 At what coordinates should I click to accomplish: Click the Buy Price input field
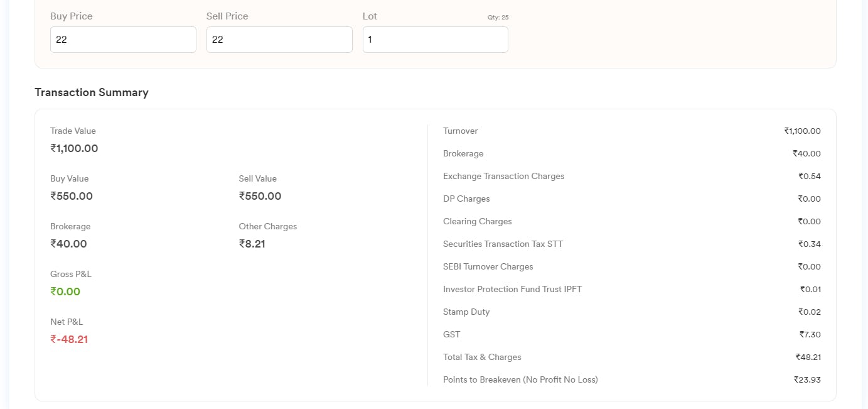[x=123, y=40]
